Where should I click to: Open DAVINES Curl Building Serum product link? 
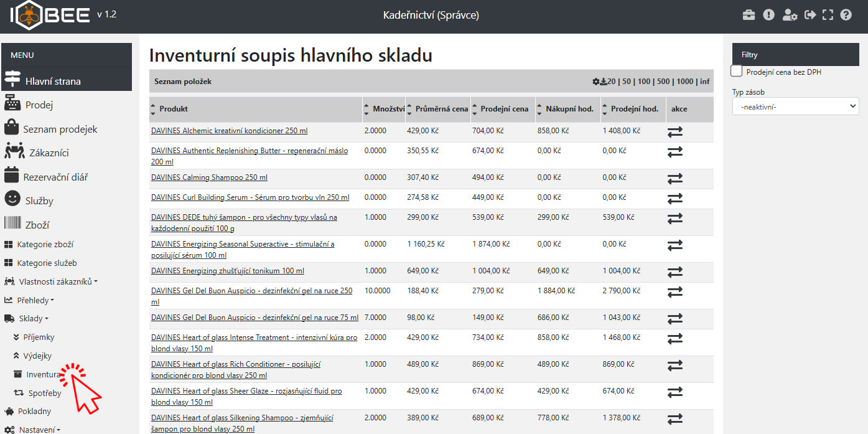tap(250, 197)
